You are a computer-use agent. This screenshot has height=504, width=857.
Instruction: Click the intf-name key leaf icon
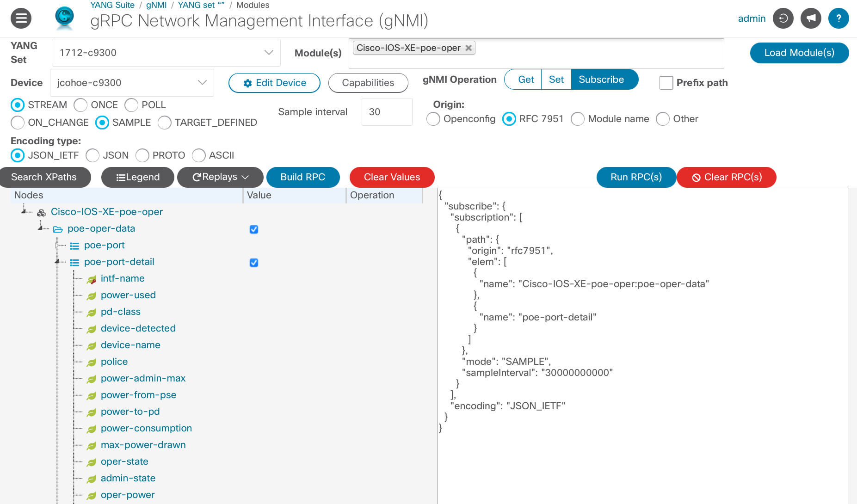pos(92,279)
